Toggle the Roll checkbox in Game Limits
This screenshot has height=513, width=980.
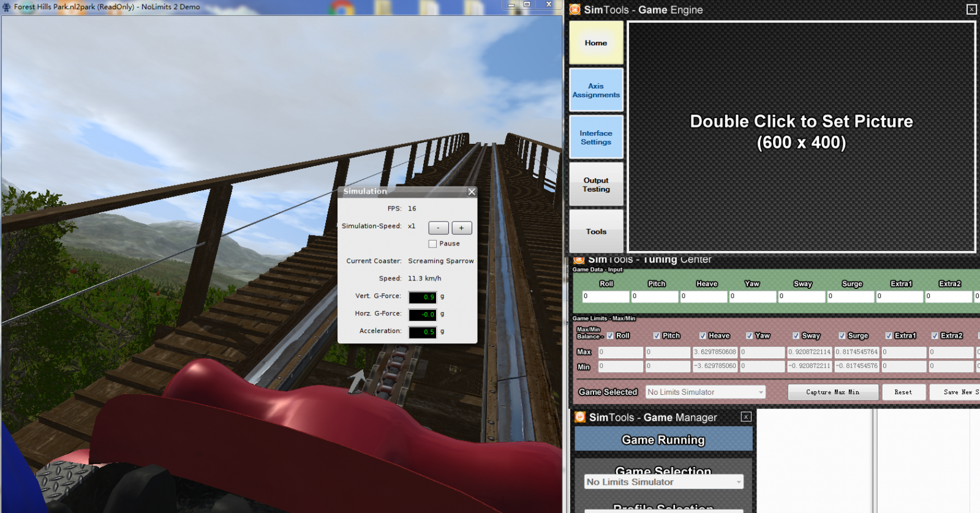pos(610,335)
